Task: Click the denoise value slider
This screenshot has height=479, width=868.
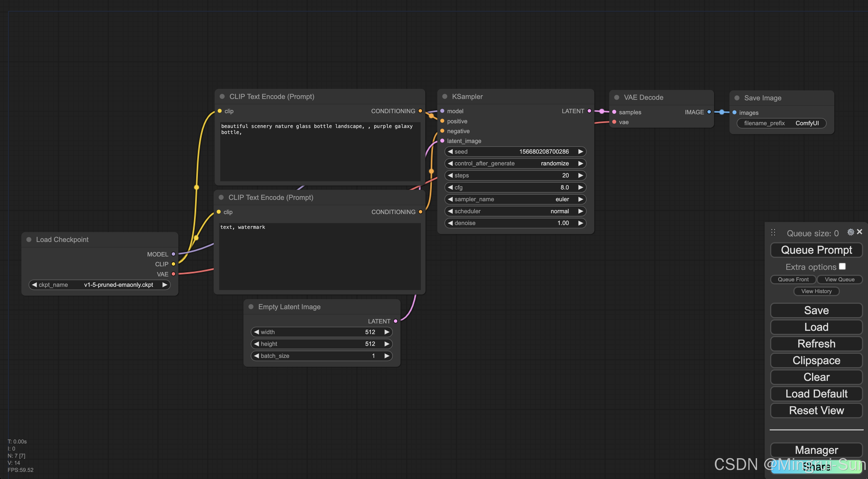Action: 515,223
